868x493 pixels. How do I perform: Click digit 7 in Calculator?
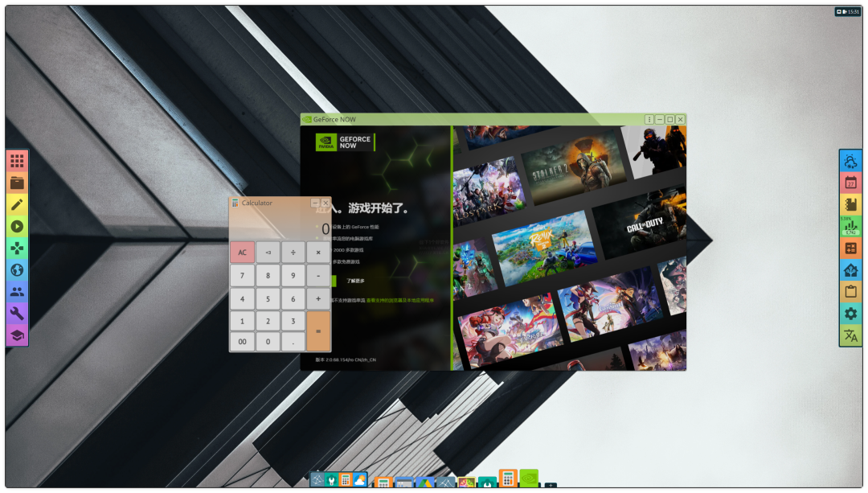click(243, 275)
